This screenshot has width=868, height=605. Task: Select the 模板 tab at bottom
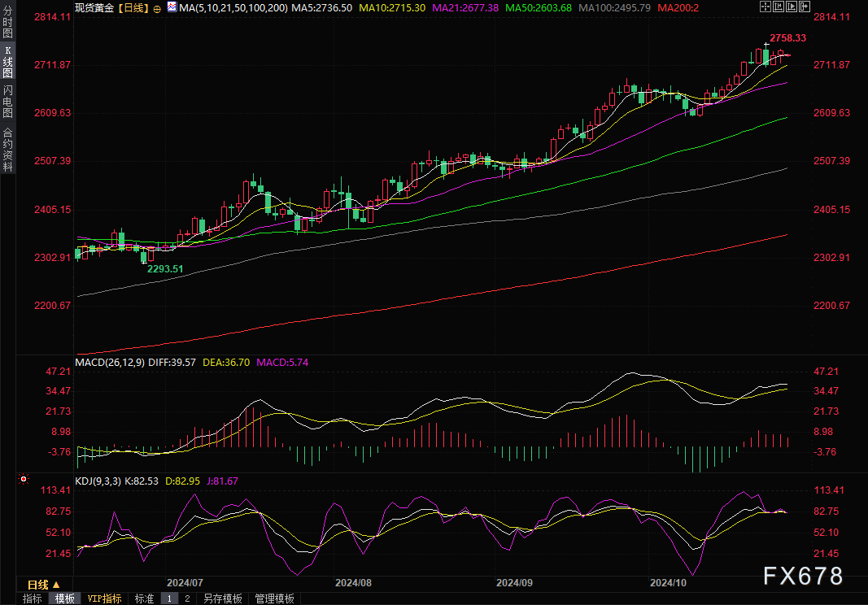tap(64, 598)
